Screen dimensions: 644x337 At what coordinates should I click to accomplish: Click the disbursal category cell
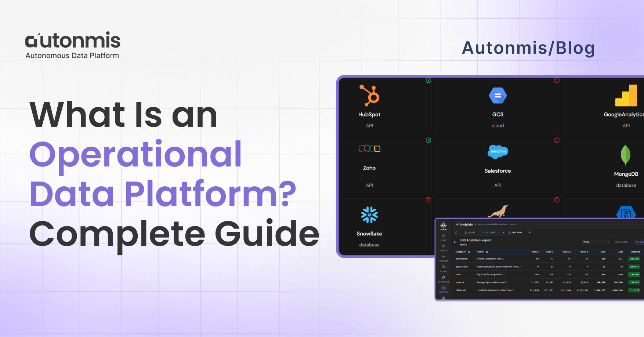(461, 290)
